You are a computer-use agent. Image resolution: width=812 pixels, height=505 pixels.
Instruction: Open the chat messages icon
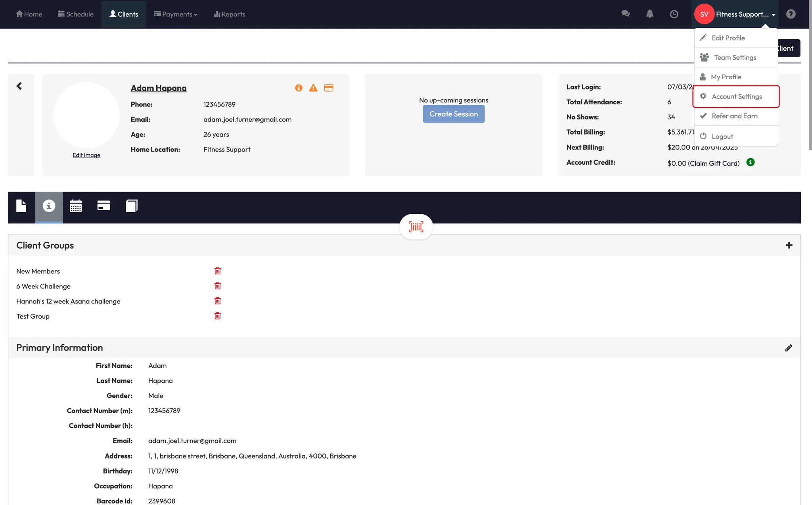[x=625, y=14]
